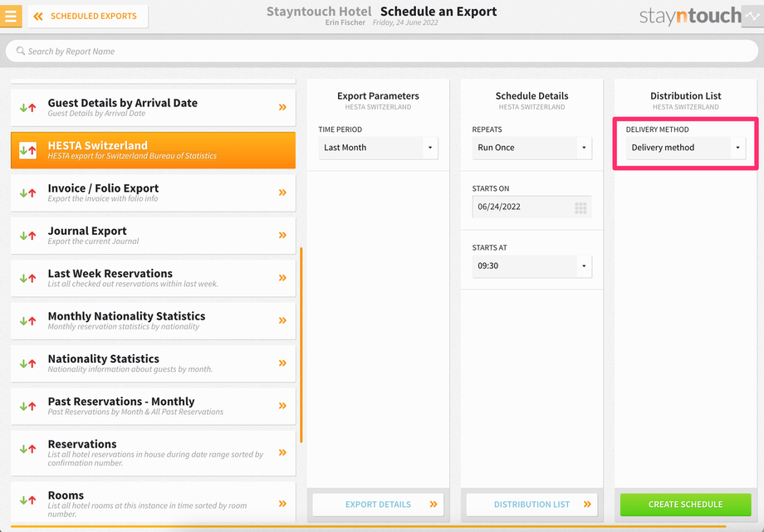Click the export arrows icon for Monthly Nationality Statistics

point(27,321)
